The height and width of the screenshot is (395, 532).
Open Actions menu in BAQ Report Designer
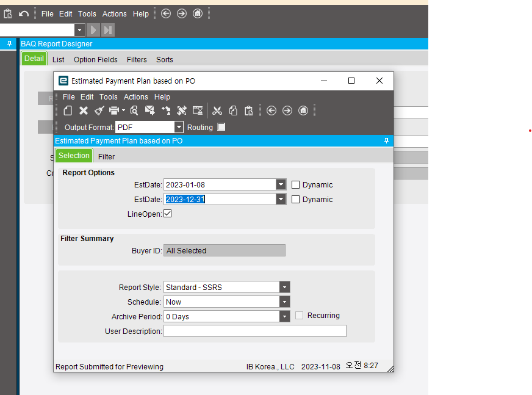click(115, 14)
